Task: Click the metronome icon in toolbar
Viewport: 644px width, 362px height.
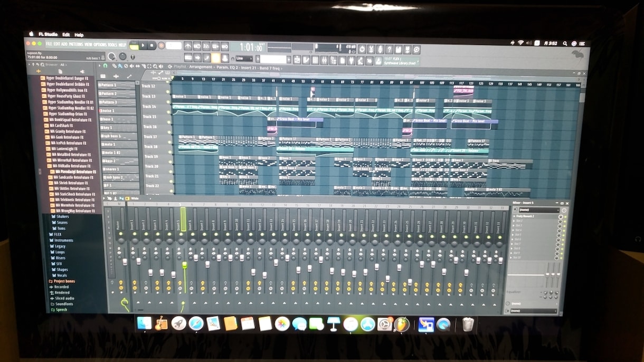Action: point(188,46)
